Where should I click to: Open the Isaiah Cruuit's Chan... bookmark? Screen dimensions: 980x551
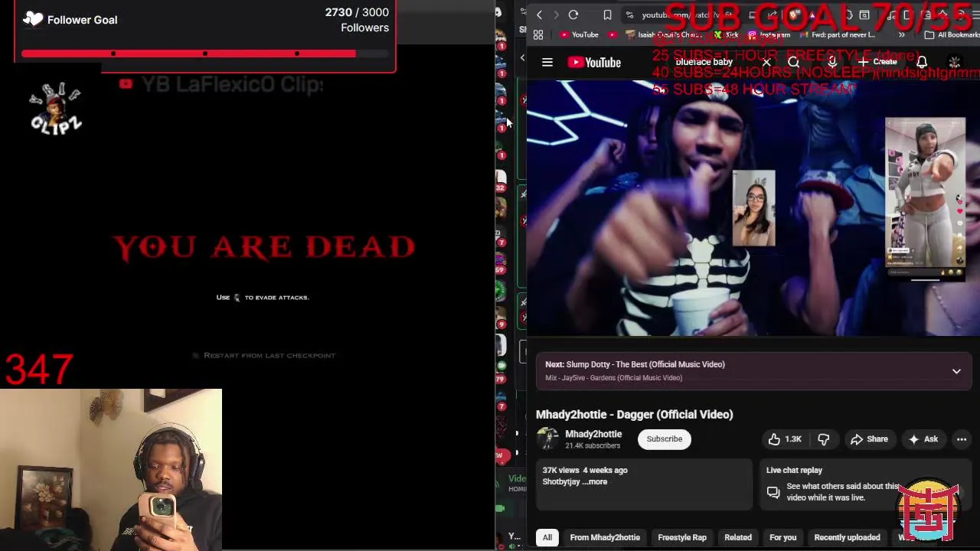pyautogui.click(x=665, y=35)
